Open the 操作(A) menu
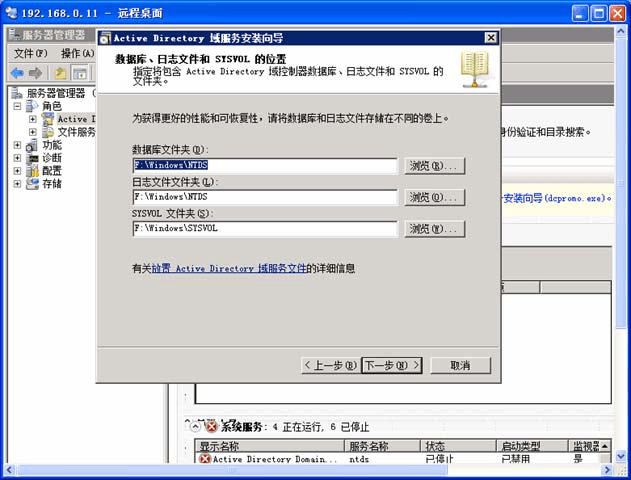The width and height of the screenshot is (631, 480). (76, 53)
